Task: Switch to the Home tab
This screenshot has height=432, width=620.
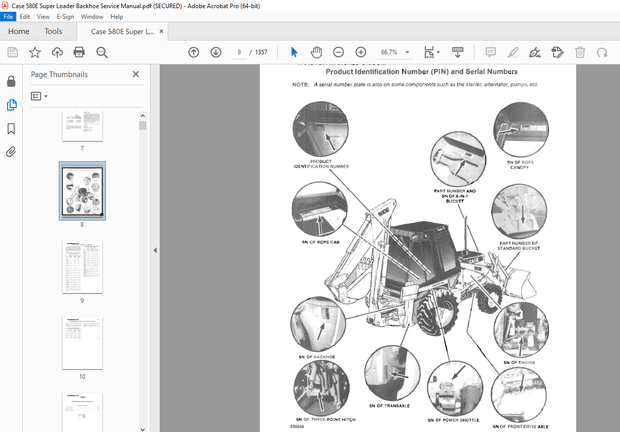Action: click(x=19, y=31)
